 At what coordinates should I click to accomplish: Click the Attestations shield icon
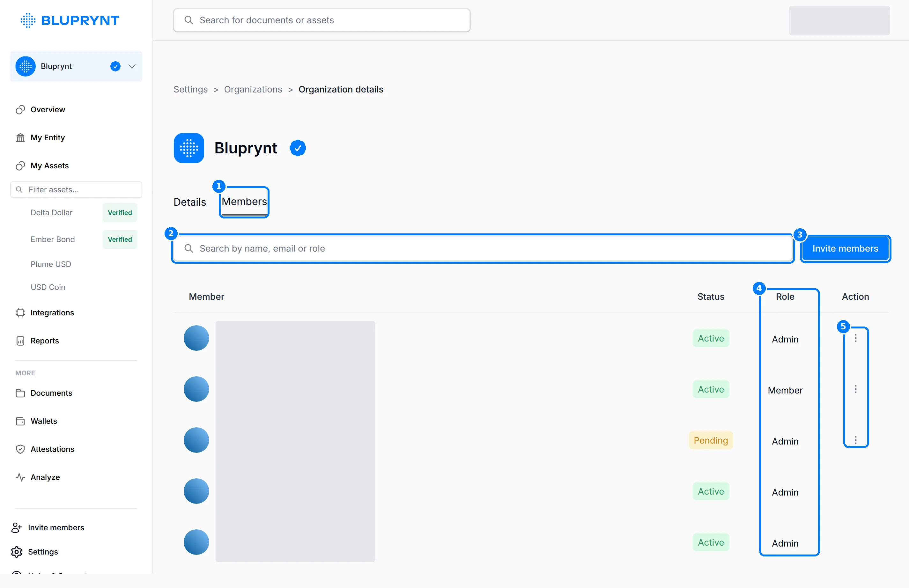click(x=20, y=449)
